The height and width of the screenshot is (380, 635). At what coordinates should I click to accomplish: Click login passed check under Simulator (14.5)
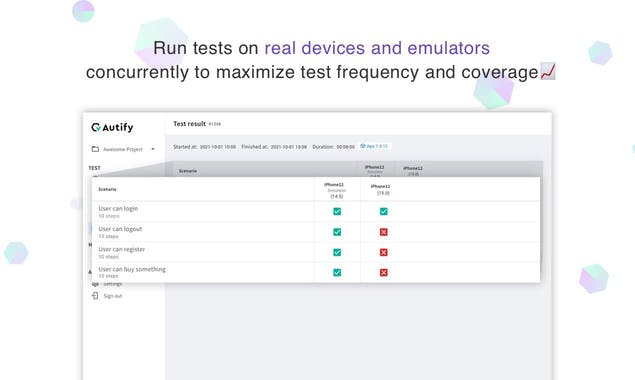pyautogui.click(x=337, y=211)
